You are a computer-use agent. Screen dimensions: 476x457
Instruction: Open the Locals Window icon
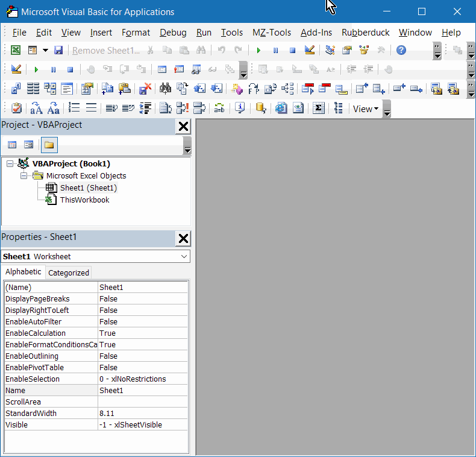(162, 69)
